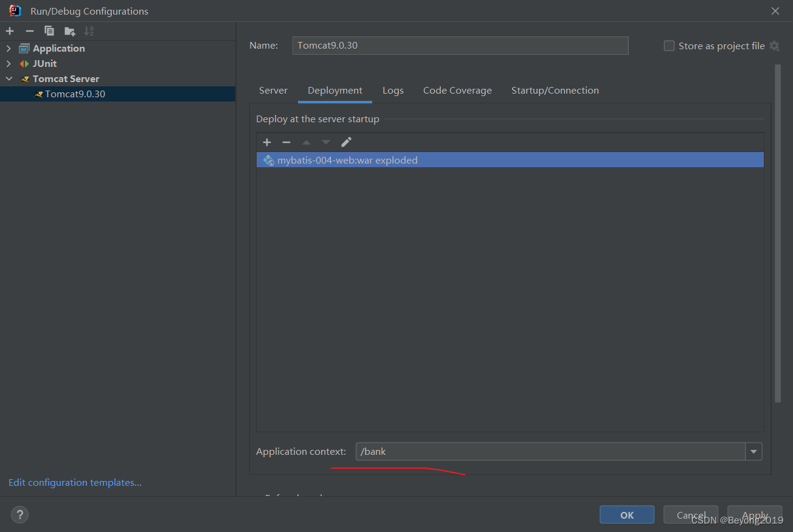
Task: Expand the JUnit configuration group
Action: (9, 64)
